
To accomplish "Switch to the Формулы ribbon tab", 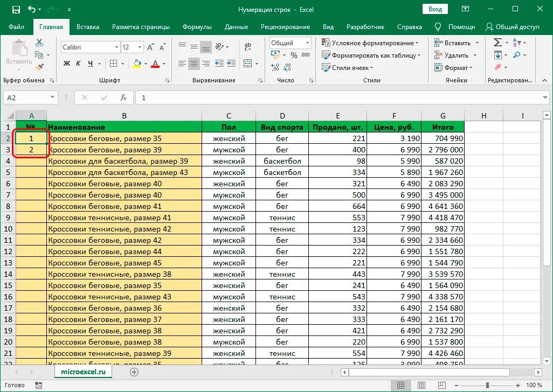I will [197, 27].
